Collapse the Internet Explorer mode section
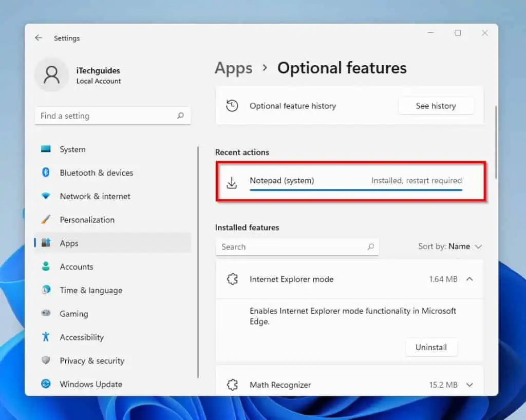 pyautogui.click(x=469, y=279)
